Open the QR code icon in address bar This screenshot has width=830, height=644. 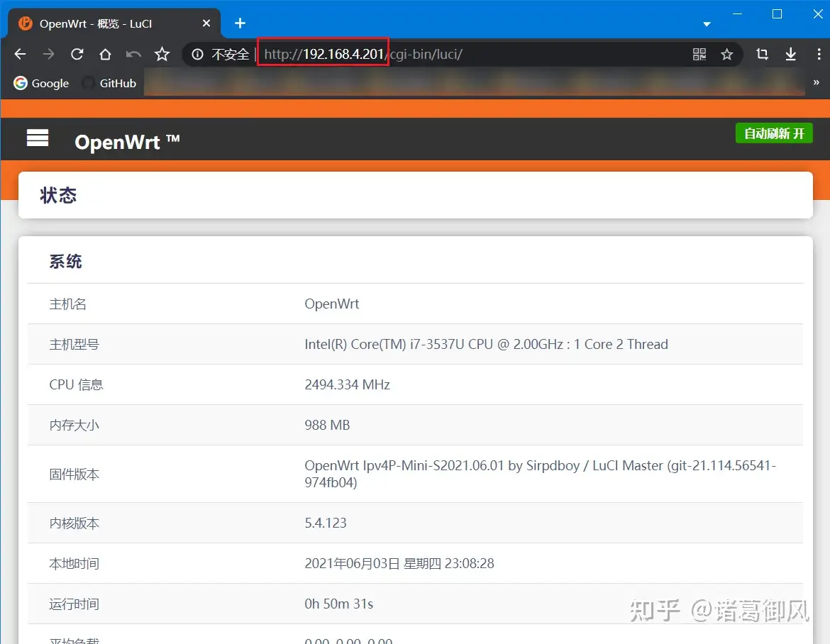[x=699, y=54]
